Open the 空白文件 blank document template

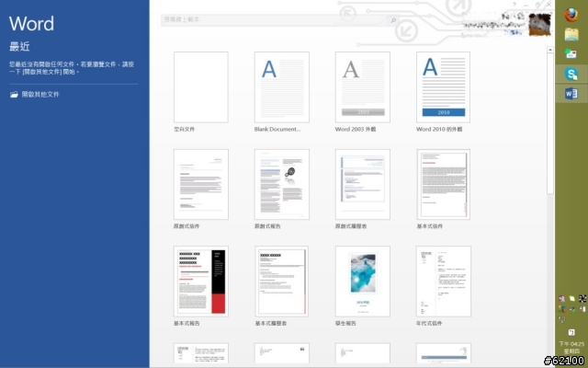(200, 87)
